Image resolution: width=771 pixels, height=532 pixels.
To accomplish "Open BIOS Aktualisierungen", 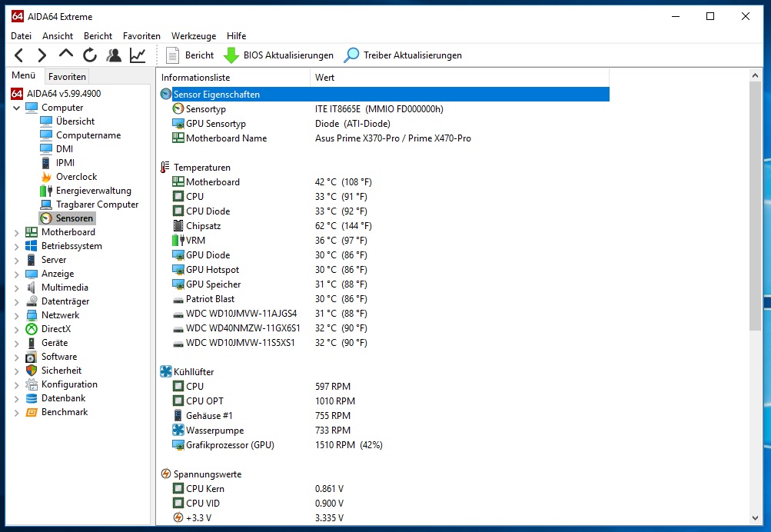I will point(279,55).
